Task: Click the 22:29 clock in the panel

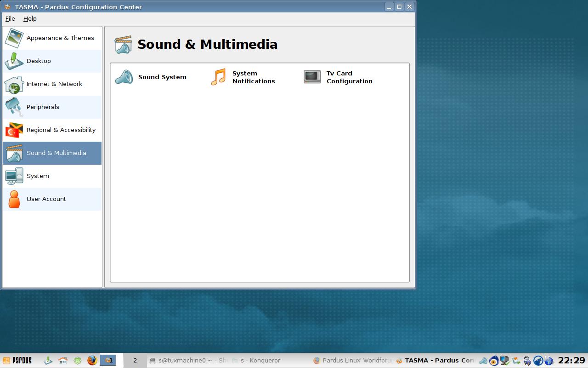Action: (x=571, y=361)
